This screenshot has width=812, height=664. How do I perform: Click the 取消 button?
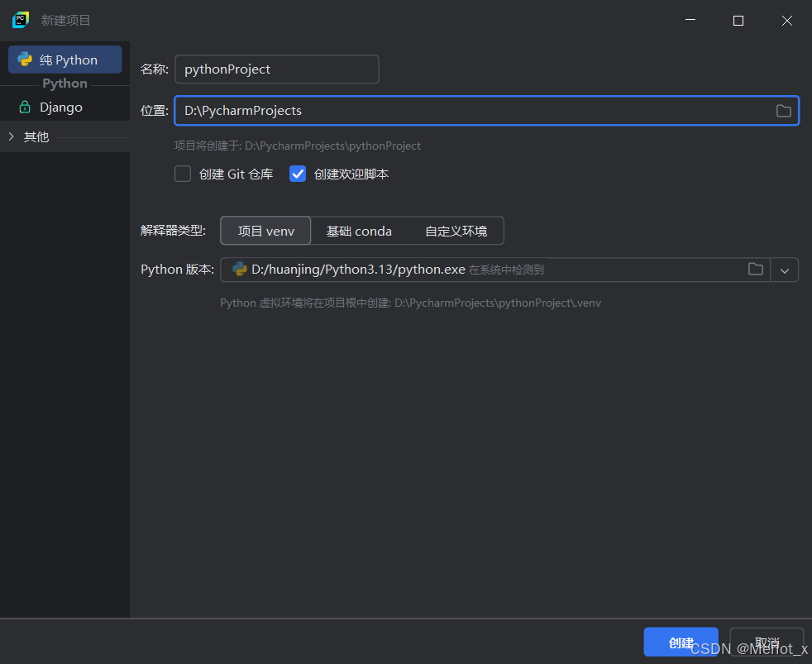pos(767,643)
